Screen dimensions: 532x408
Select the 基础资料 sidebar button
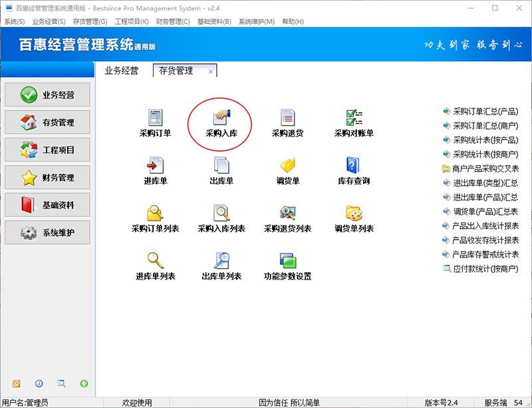point(47,205)
